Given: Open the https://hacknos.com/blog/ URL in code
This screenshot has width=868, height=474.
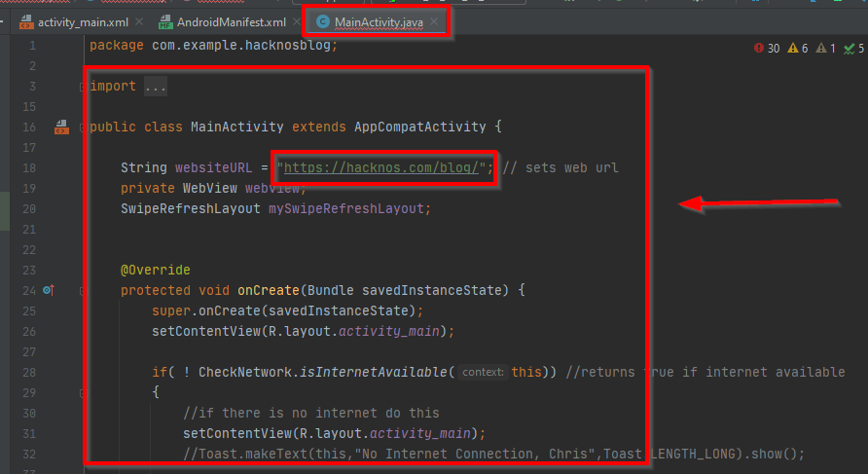Looking at the screenshot, I should 380,167.
